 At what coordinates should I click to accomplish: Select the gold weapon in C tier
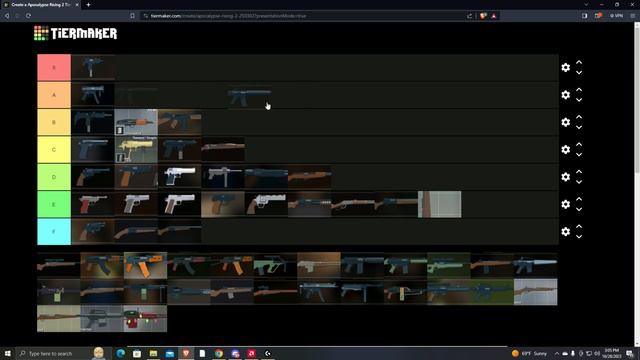(136, 149)
